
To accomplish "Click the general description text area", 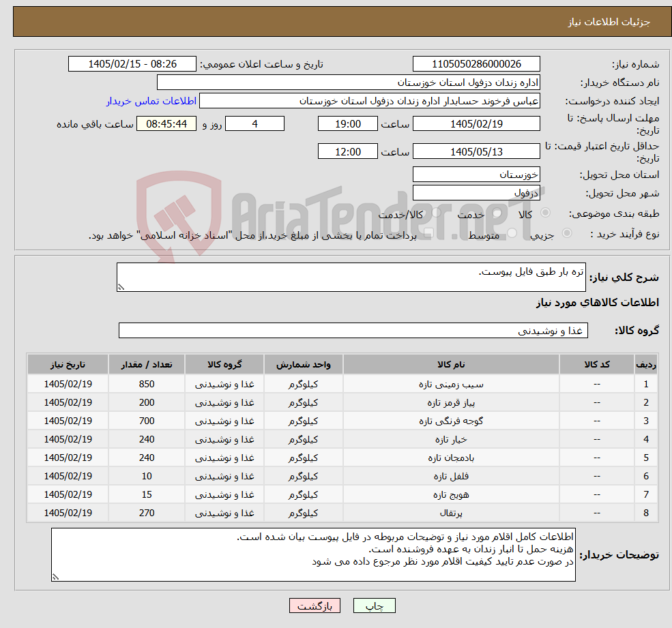I will click(351, 277).
